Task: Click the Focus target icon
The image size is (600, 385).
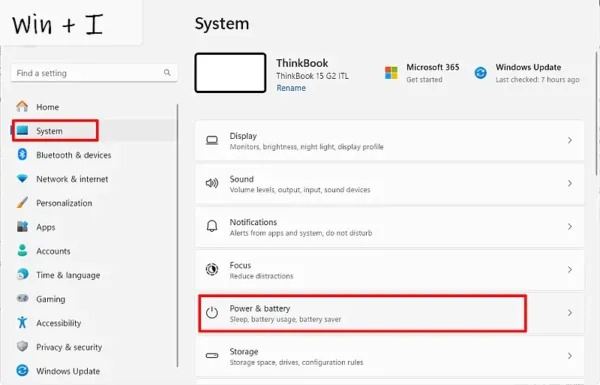Action: click(x=212, y=269)
